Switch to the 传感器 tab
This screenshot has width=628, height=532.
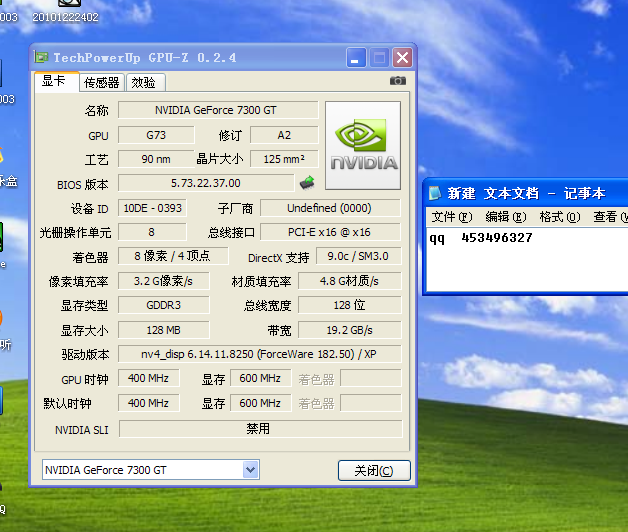[102, 83]
